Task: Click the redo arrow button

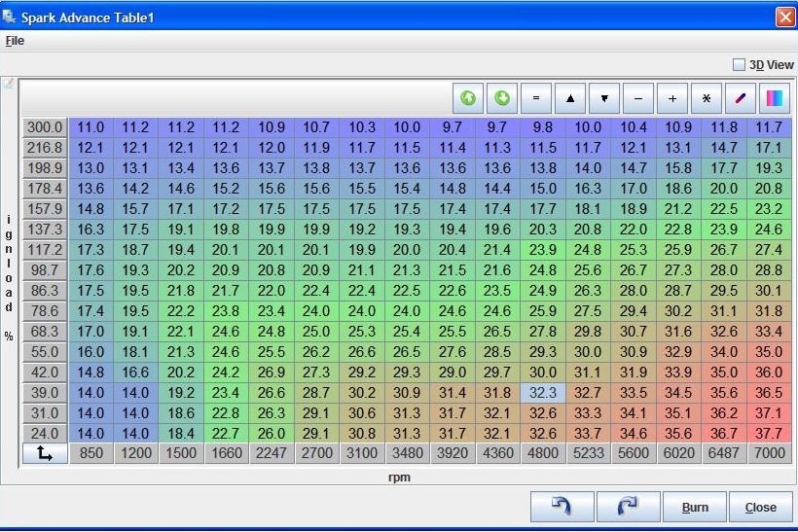Action: coord(628,507)
